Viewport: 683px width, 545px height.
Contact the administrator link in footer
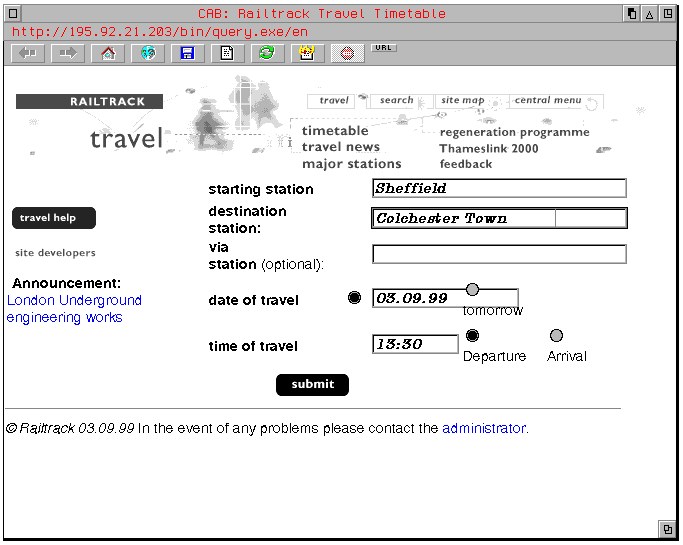point(484,429)
